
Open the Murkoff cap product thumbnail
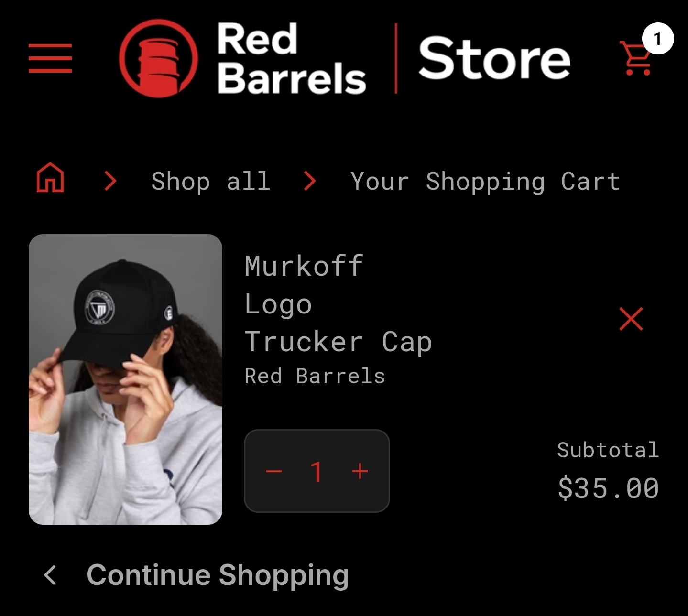pyautogui.click(x=125, y=379)
